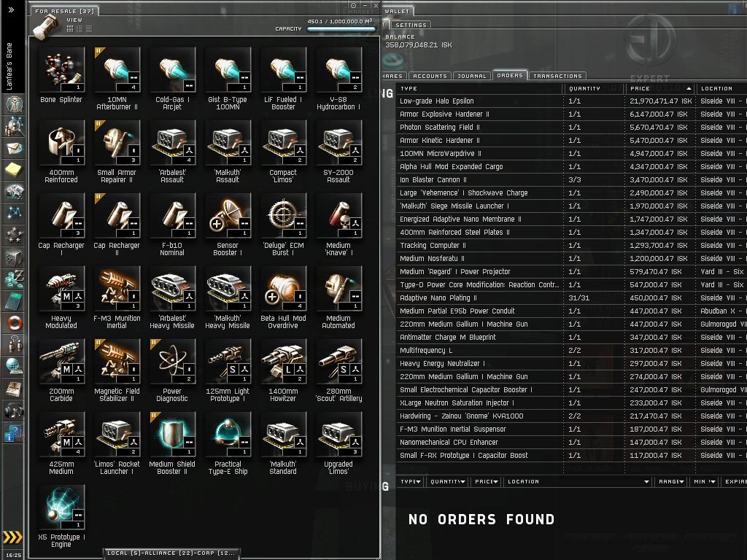The width and height of the screenshot is (747, 560).
Task: Switch to the Orders wallet tab
Action: coord(510,75)
